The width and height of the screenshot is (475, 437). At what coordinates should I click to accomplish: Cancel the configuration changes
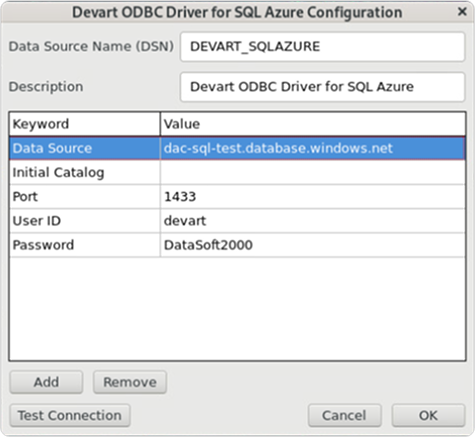(344, 415)
